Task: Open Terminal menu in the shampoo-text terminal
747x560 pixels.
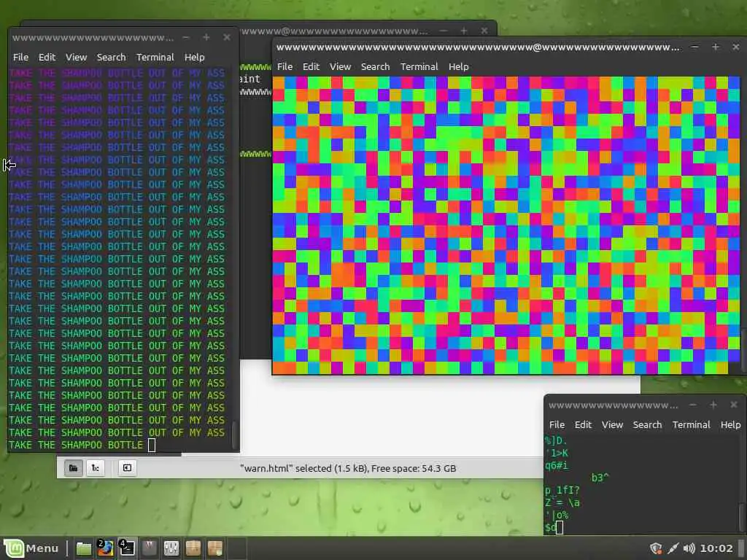Action: [155, 57]
